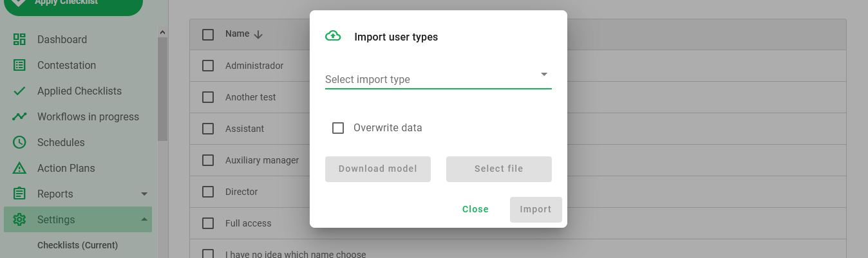Check the Administrador row checkbox

(208, 66)
